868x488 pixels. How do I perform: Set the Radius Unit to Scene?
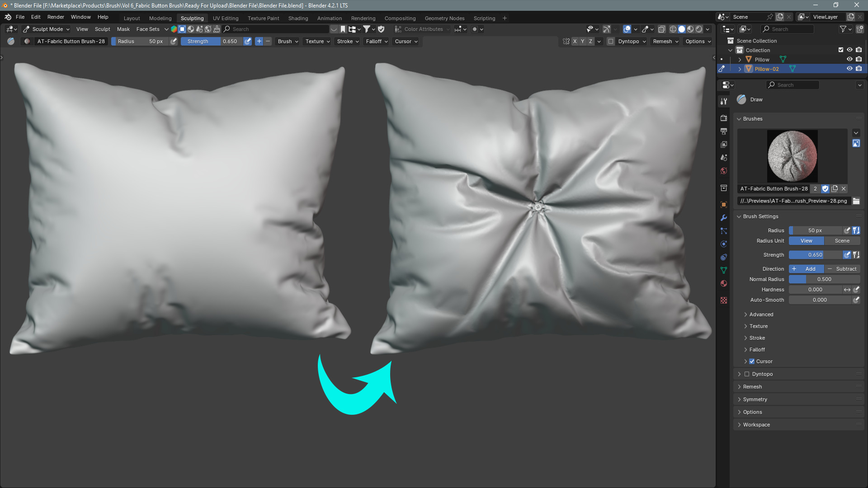coord(842,241)
